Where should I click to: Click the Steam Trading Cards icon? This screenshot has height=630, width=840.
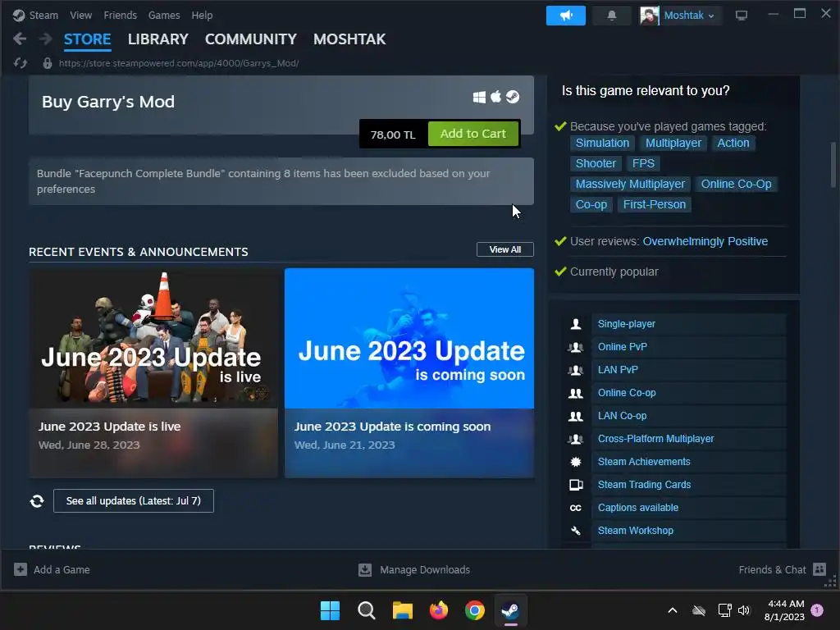pyautogui.click(x=576, y=485)
